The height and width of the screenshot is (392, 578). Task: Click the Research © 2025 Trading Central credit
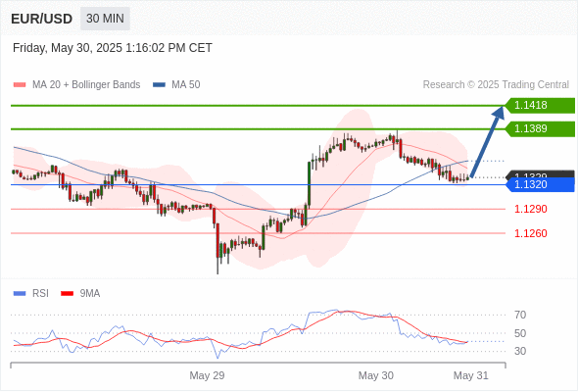496,85
